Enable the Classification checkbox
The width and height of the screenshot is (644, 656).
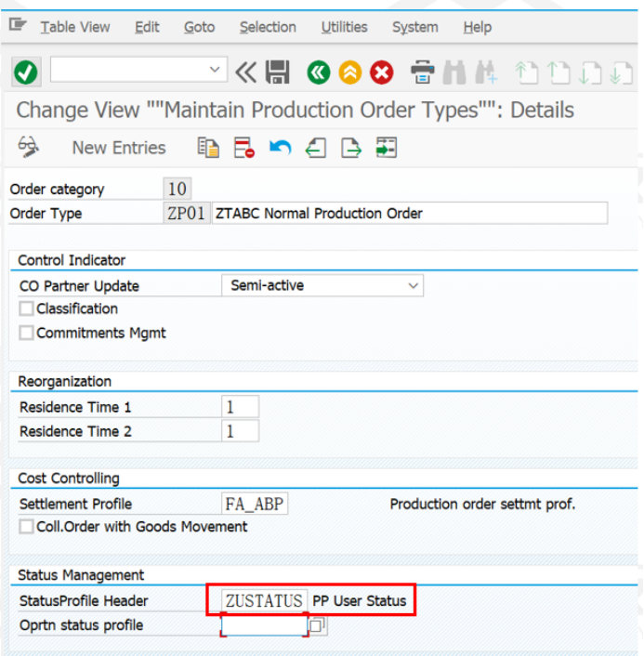pos(26,308)
